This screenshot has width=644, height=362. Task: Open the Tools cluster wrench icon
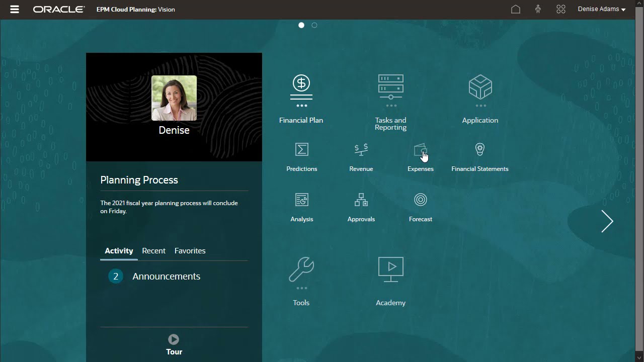[x=301, y=269]
